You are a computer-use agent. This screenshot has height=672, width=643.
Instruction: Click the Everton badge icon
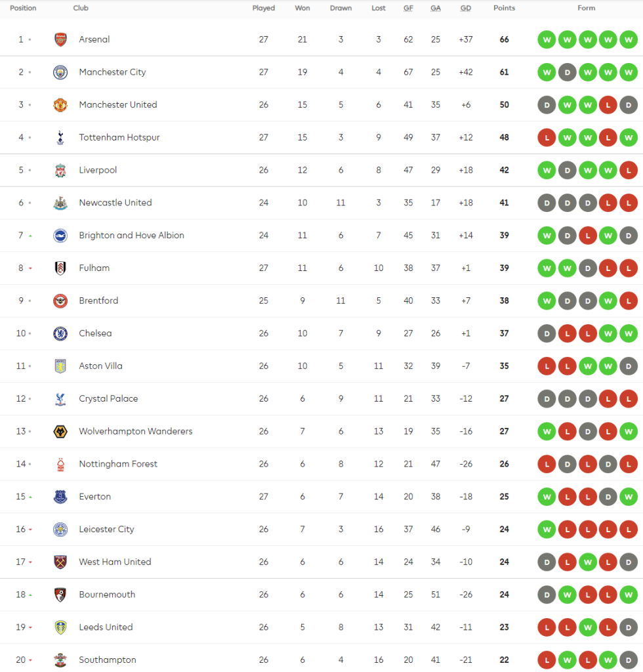point(60,497)
